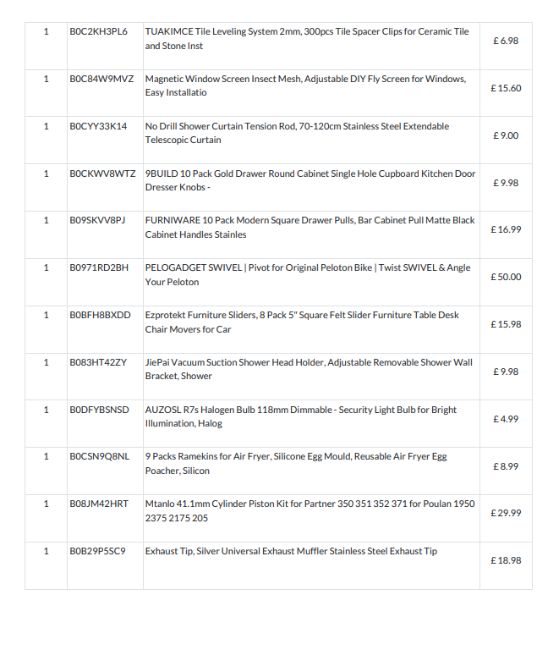The height and width of the screenshot is (650, 548).
Task: Click the PELOGADGET SWIVEL item description
Action: [x=308, y=274]
